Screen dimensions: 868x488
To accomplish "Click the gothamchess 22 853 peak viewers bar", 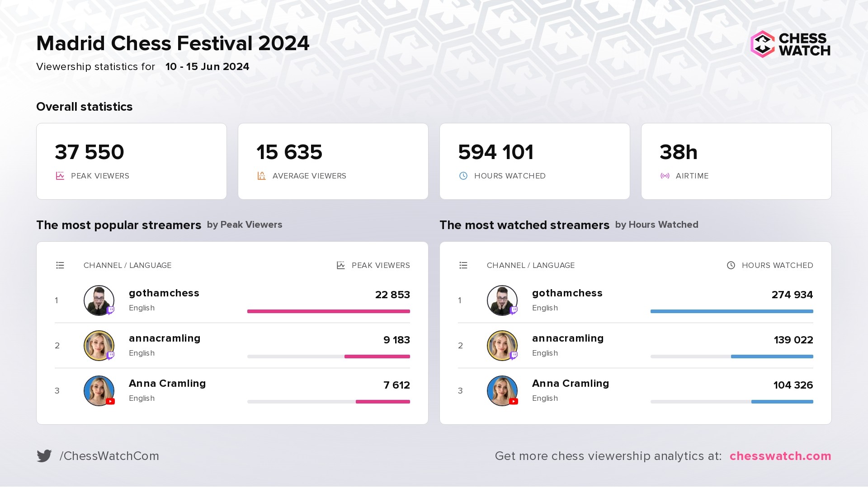I will [329, 311].
